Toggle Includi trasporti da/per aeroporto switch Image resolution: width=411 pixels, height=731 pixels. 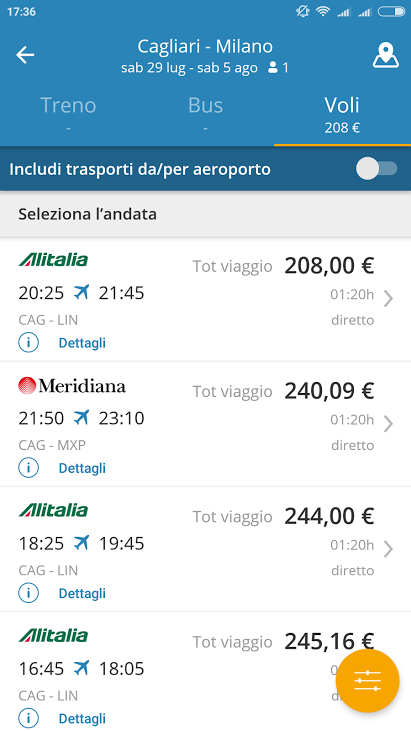(x=377, y=169)
